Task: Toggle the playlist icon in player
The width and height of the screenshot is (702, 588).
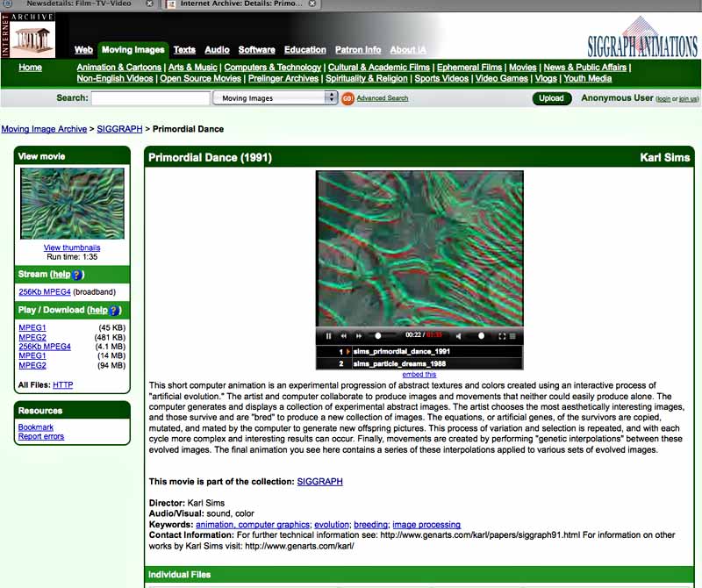Action: 512,336
